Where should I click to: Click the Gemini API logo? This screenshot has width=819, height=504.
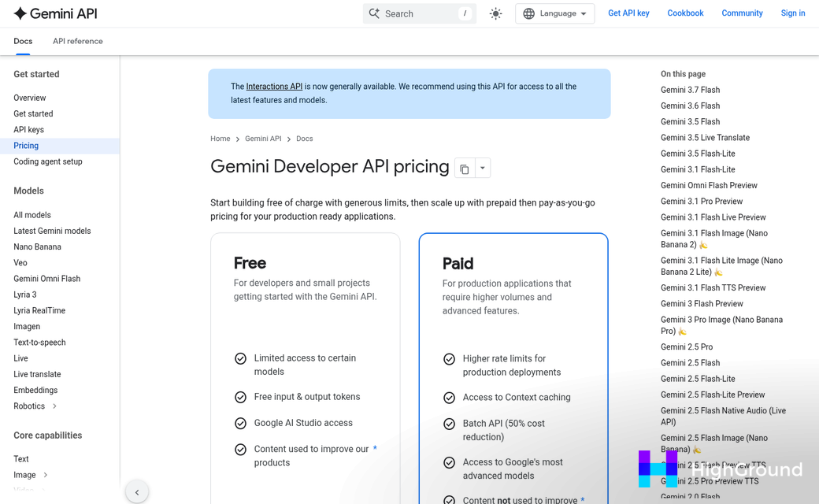click(x=55, y=13)
